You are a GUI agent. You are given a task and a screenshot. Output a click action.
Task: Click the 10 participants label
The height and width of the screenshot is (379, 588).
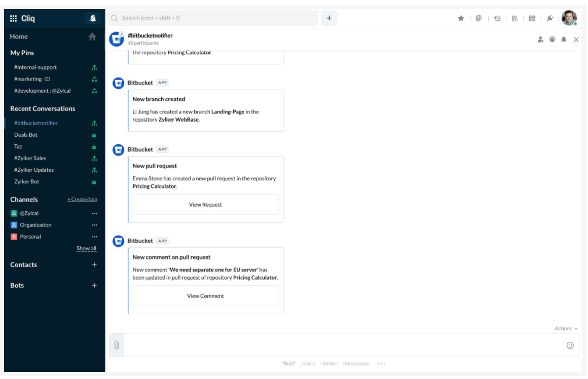tap(143, 43)
